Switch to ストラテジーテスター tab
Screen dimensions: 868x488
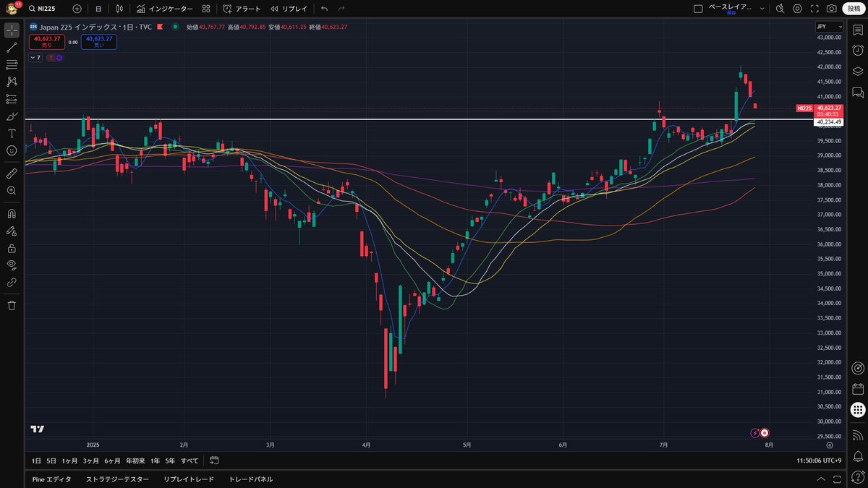(x=117, y=479)
